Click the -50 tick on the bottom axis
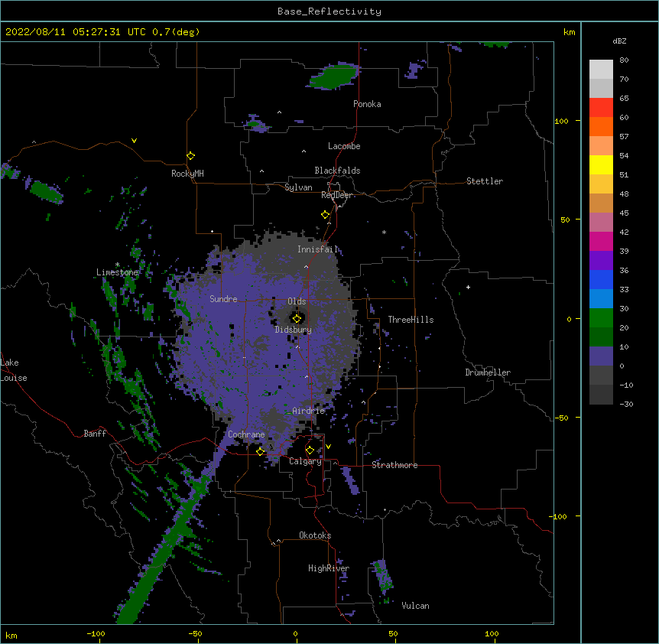The height and width of the screenshot is (644, 659). 195,633
